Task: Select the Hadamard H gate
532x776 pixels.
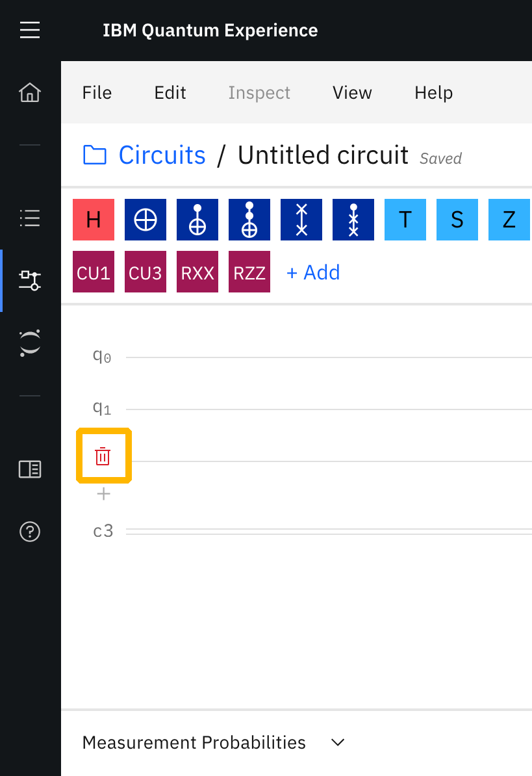Action: (94, 220)
